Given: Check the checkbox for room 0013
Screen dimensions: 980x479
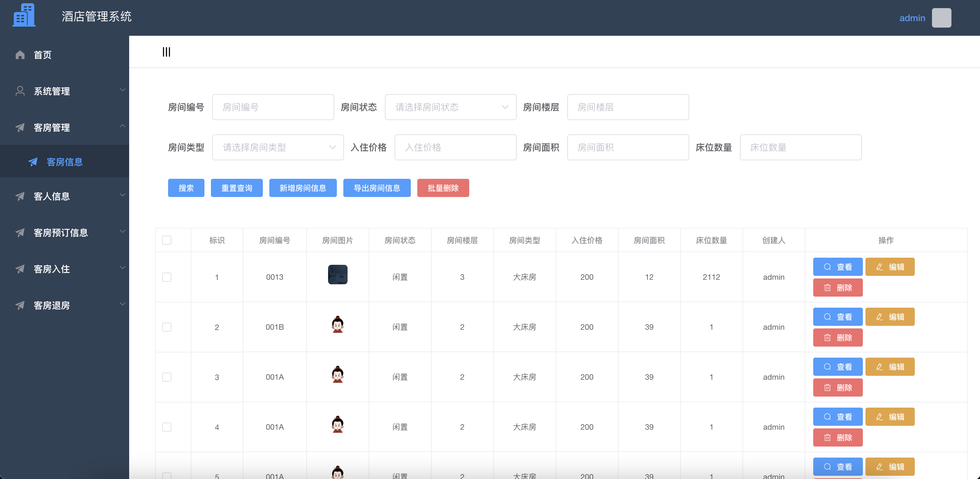Looking at the screenshot, I should [166, 277].
